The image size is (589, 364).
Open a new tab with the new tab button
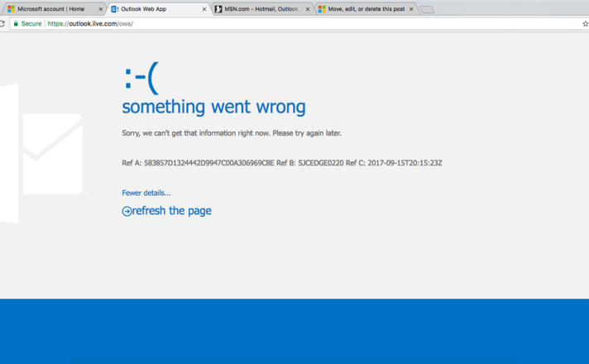pyautogui.click(x=426, y=10)
